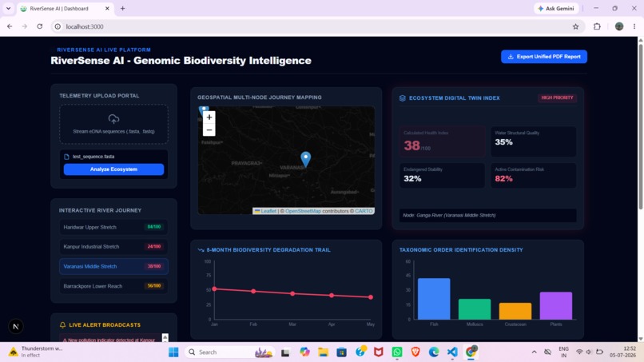
Task: Click the Next.js N dev indicator
Action: coord(16,327)
